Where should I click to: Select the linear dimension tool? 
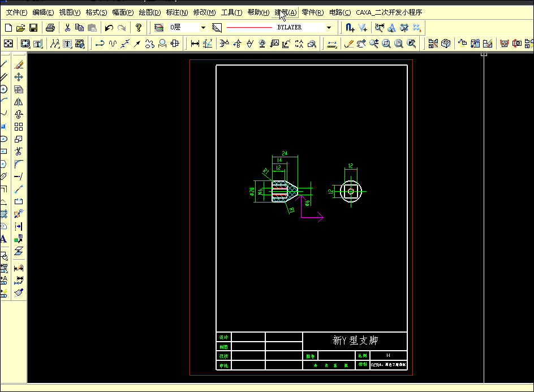195,44
